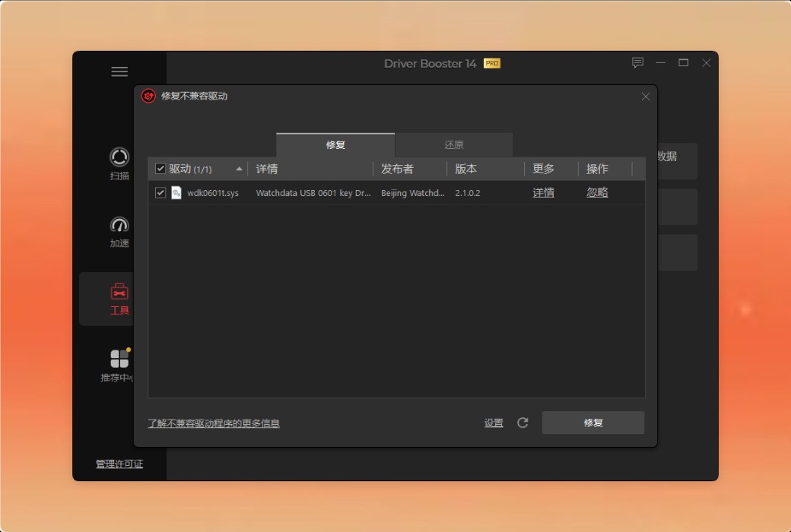Click the Driver Booster logo in dialog title
Viewport: 791px width, 532px height.
[x=148, y=96]
